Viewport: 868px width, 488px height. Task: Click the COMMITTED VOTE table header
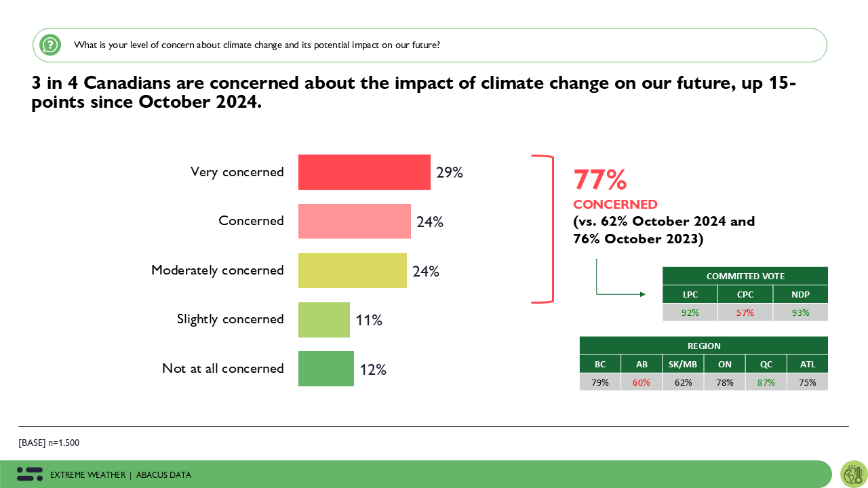(745, 276)
